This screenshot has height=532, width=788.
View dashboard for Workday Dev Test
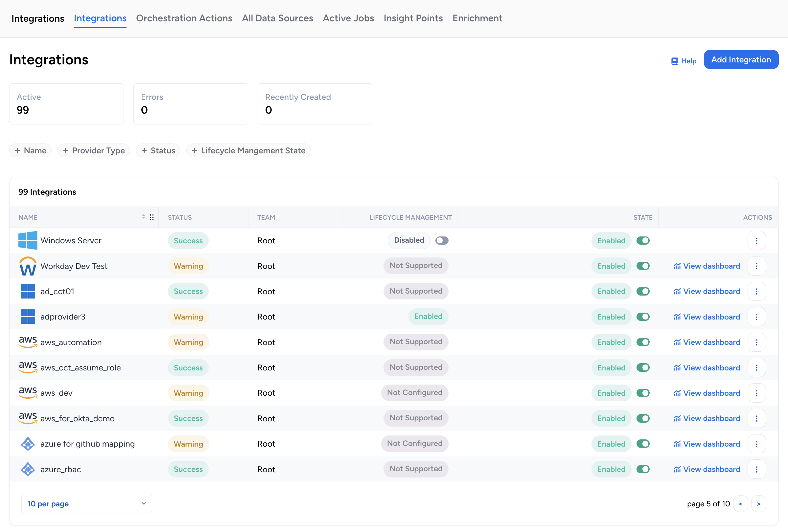(707, 266)
